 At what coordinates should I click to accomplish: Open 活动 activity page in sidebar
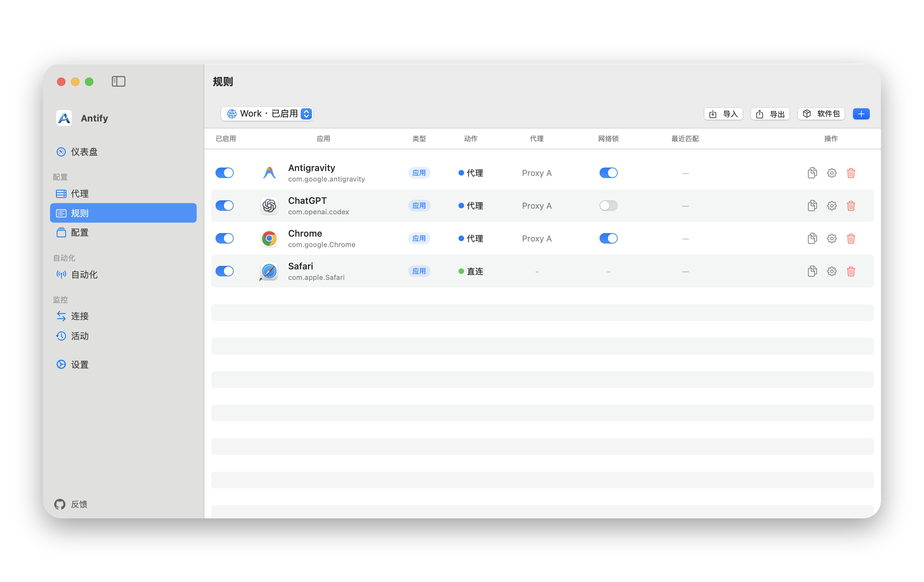point(123,336)
